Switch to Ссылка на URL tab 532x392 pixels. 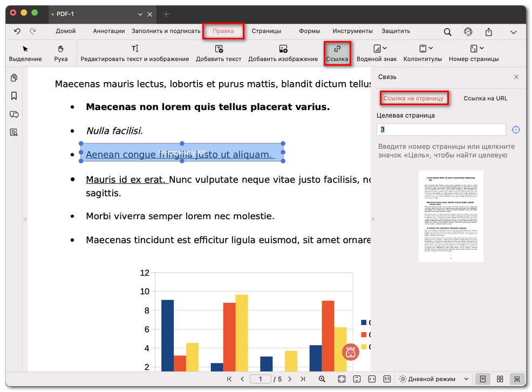pos(485,98)
